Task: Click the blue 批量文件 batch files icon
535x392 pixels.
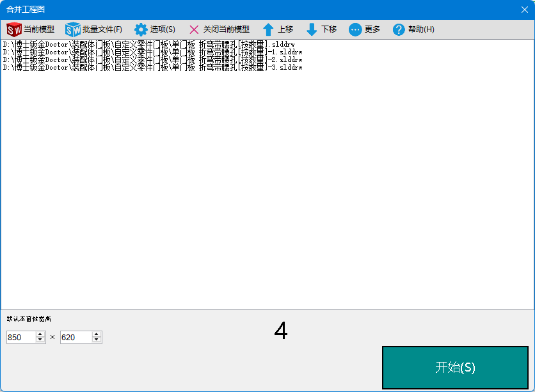Action: pyautogui.click(x=73, y=29)
